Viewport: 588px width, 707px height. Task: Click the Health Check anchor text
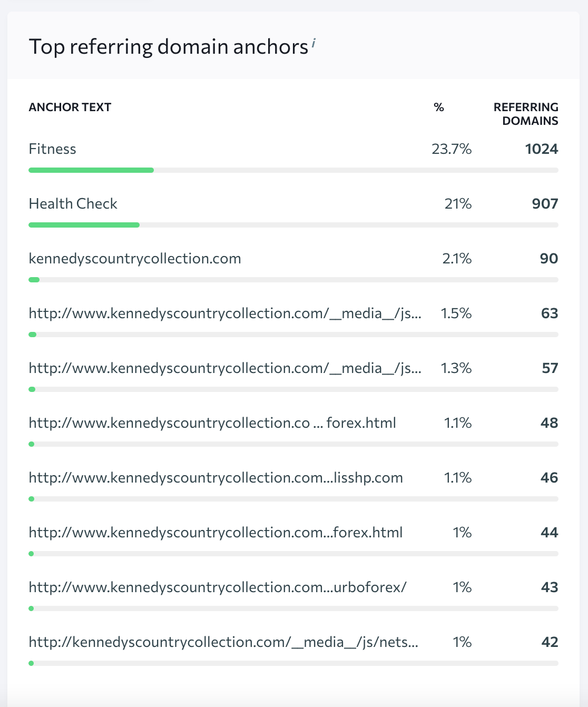pos(73,204)
